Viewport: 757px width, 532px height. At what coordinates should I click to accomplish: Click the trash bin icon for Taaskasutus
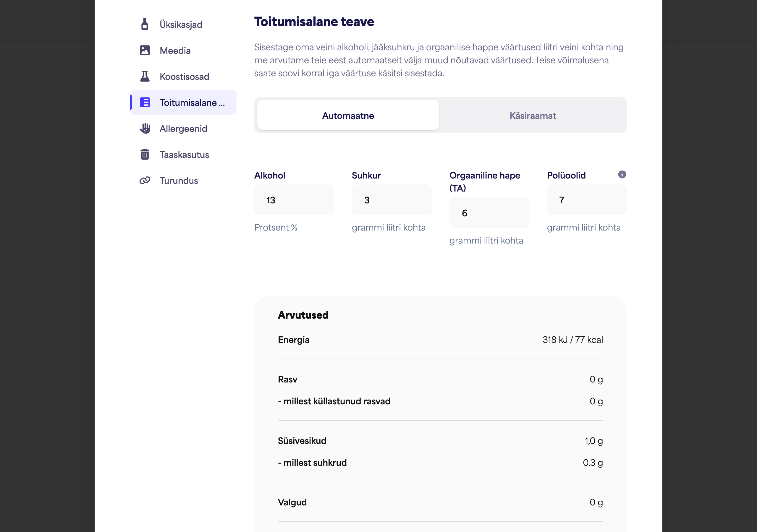[x=145, y=154]
